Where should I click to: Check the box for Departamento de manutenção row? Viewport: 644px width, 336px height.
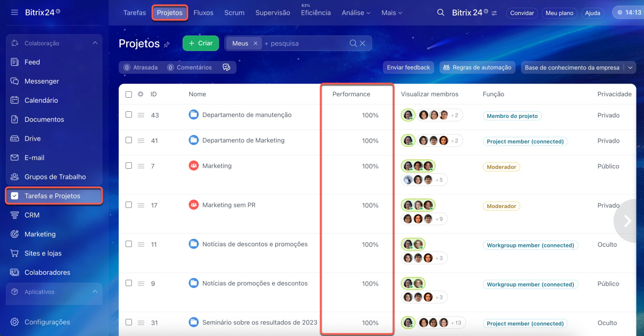pos(129,115)
